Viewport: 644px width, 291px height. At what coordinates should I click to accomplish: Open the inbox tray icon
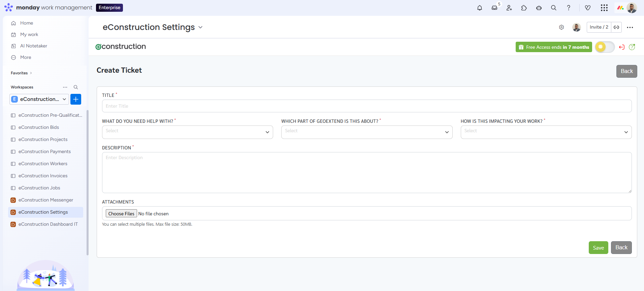click(x=494, y=8)
